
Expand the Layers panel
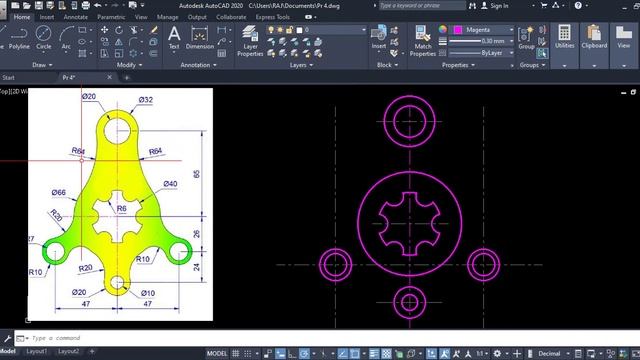coord(301,65)
